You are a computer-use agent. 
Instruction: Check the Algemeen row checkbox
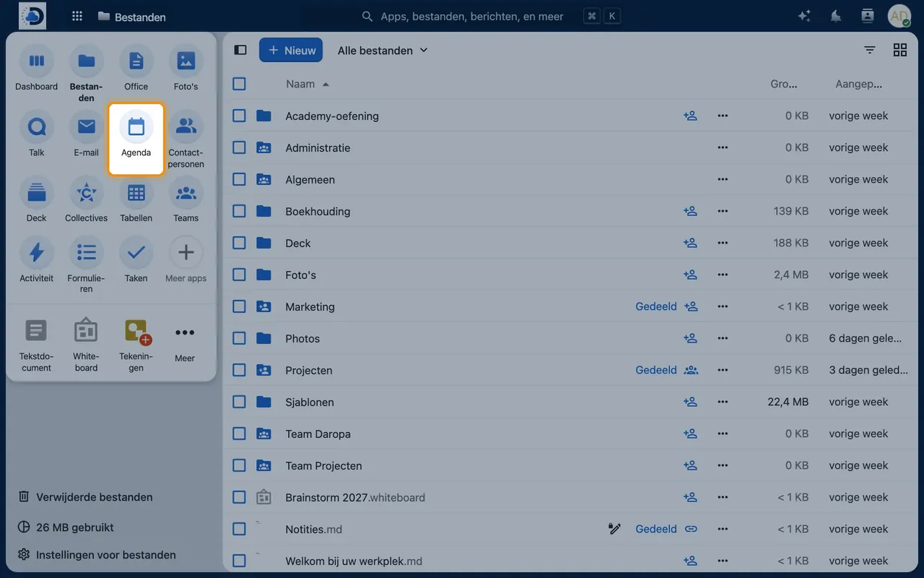tap(240, 179)
